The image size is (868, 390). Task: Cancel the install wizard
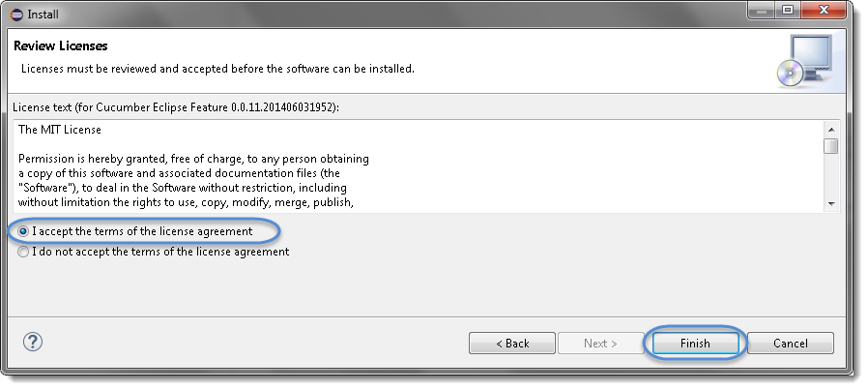[791, 343]
